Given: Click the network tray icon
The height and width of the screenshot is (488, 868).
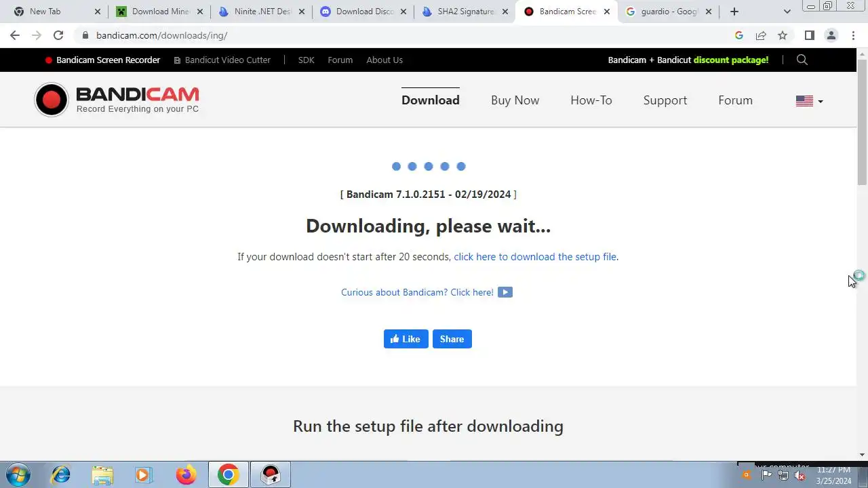Looking at the screenshot, I should coord(783,476).
